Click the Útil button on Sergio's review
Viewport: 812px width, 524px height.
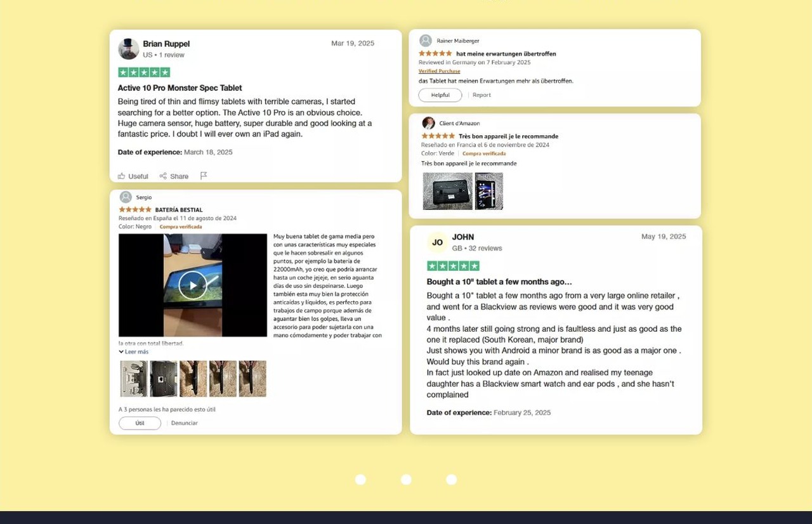(140, 423)
